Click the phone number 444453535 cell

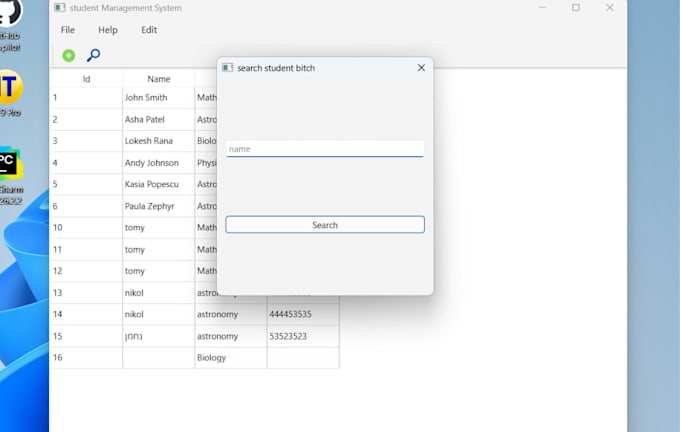coord(303,314)
